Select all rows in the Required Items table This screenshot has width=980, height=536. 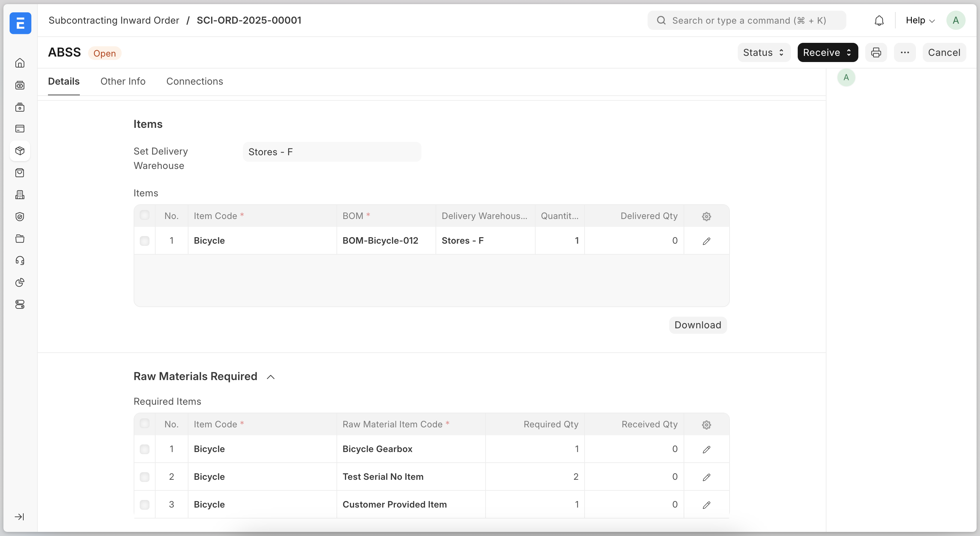pos(145,423)
